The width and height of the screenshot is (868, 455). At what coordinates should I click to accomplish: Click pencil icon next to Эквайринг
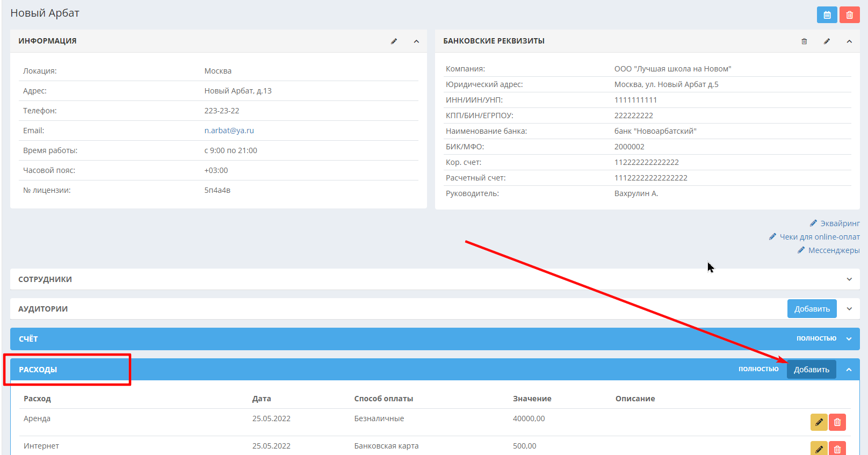813,223
